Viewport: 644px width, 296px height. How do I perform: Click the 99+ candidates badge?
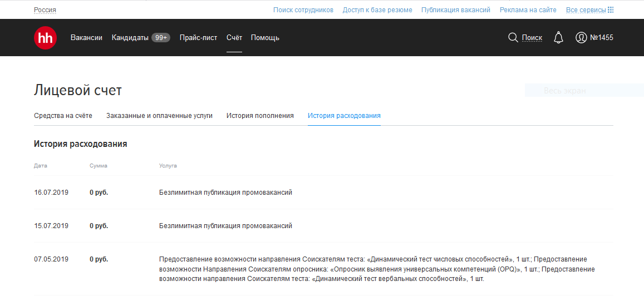pyautogui.click(x=161, y=38)
